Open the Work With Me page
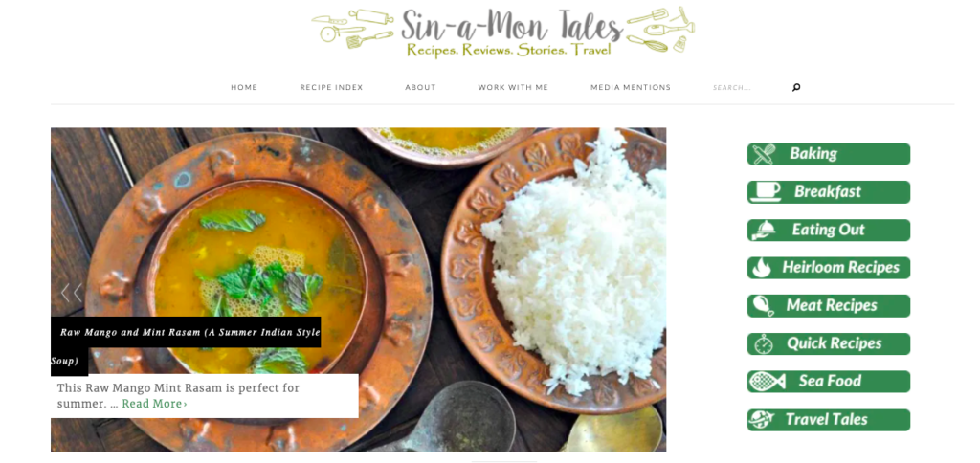 [x=513, y=87]
